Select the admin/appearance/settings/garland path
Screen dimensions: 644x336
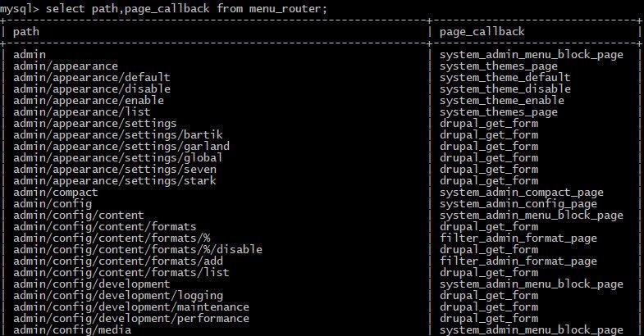(121, 146)
